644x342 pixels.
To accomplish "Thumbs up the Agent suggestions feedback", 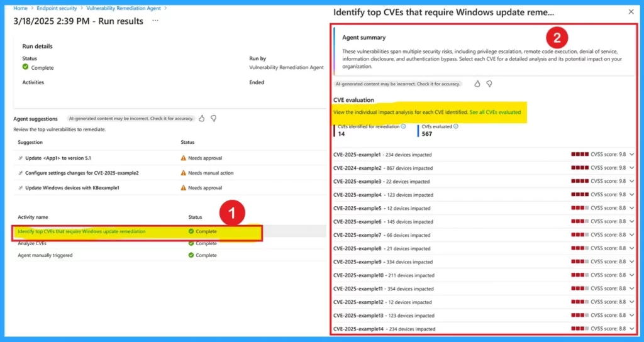I will click(202, 118).
